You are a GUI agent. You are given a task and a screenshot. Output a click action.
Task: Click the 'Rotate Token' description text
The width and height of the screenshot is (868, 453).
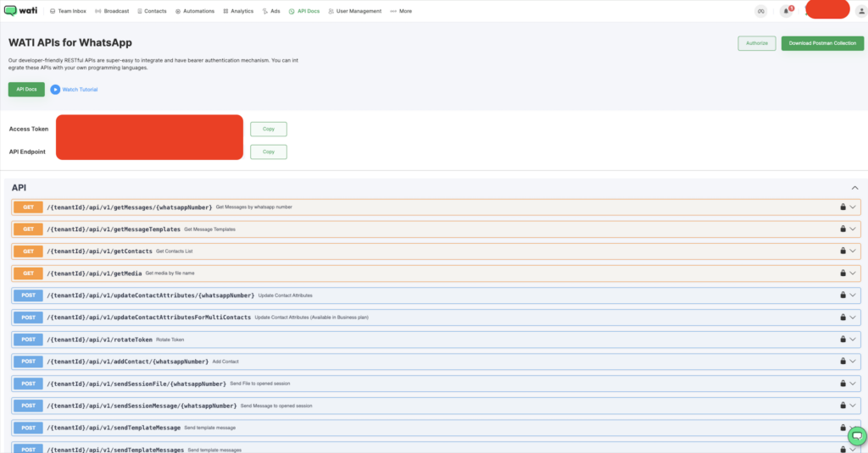tap(170, 340)
